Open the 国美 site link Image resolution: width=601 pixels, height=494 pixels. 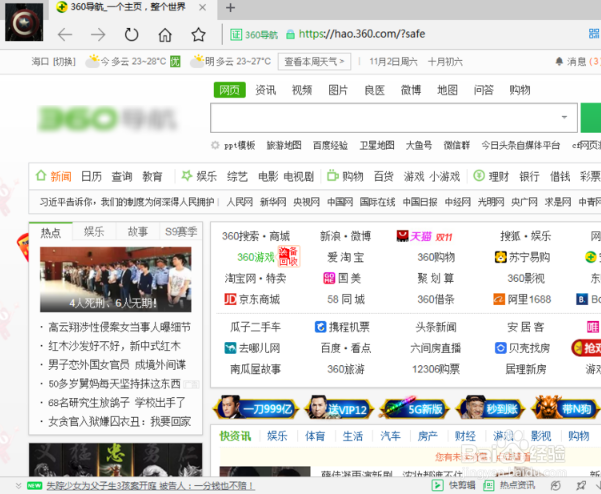(x=342, y=278)
